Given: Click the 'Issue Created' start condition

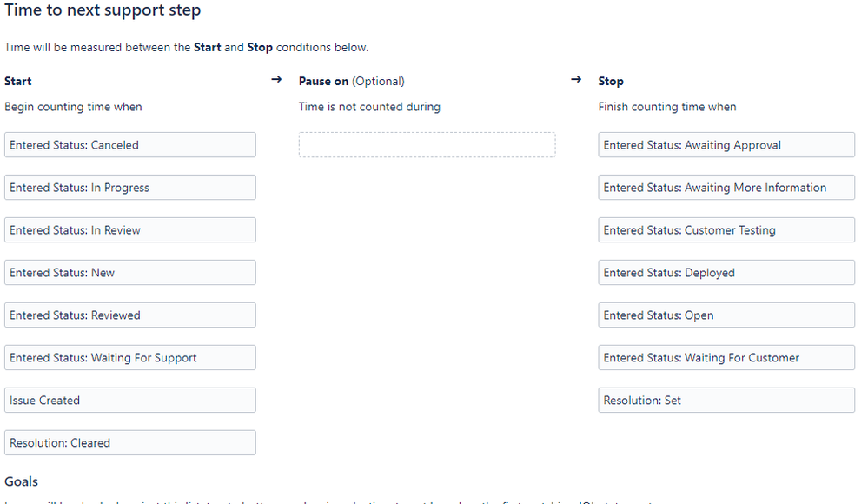Looking at the screenshot, I should point(130,401).
